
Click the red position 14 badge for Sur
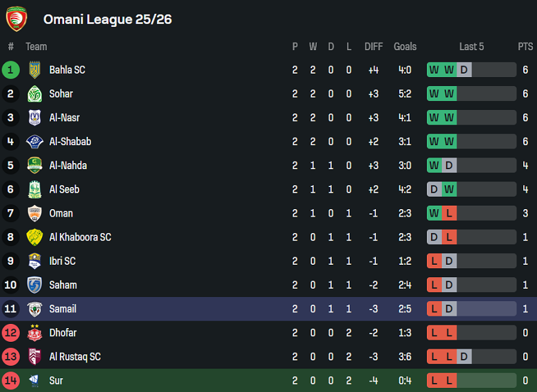[10, 380]
